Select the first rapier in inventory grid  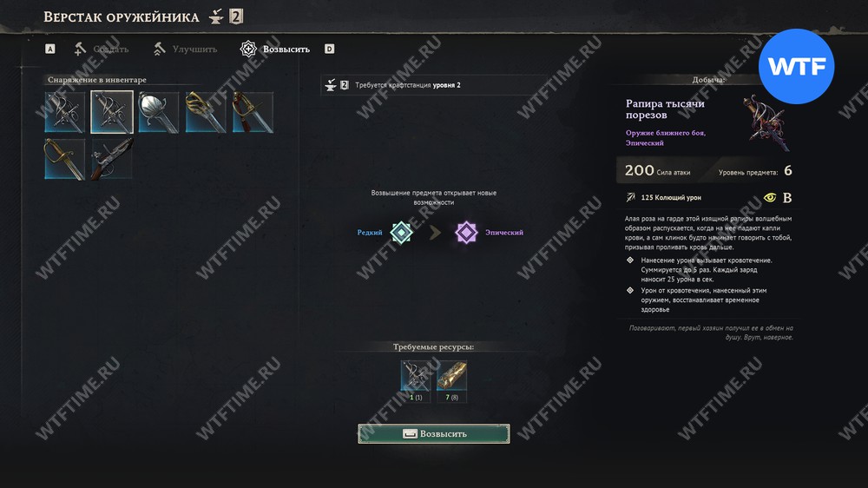click(x=65, y=112)
